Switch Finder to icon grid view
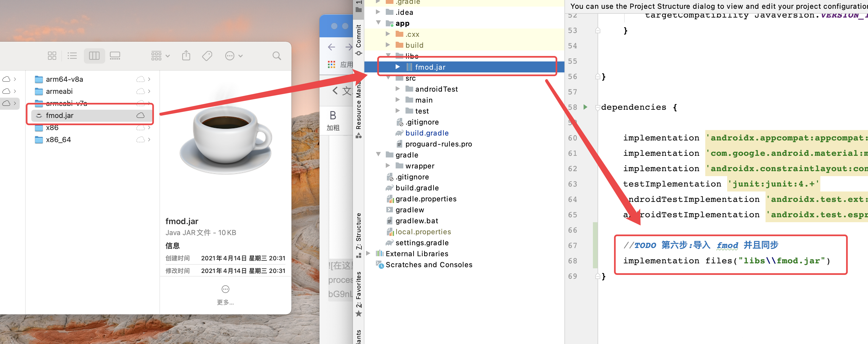 [52, 56]
